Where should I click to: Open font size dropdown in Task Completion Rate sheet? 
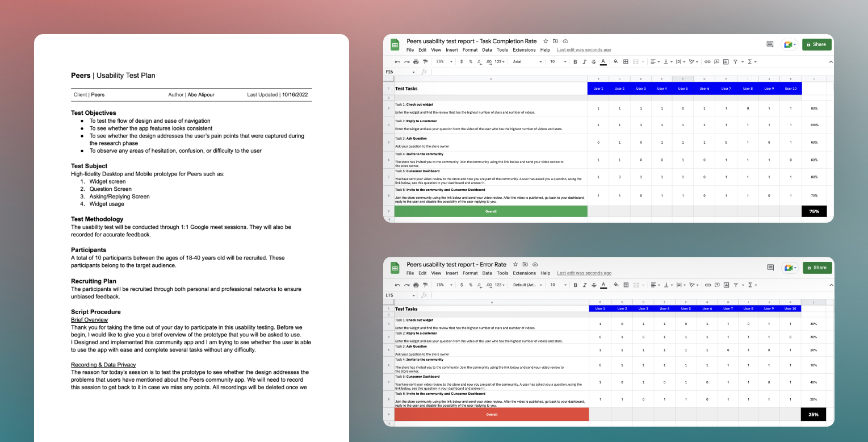pos(559,61)
